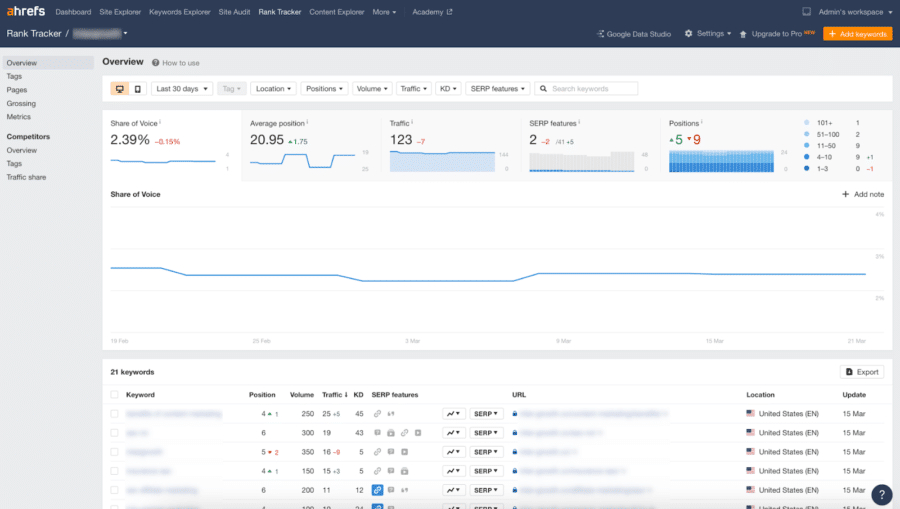Click the 1–3 positions legend dot
This screenshot has height=509, width=900.
pos(806,169)
